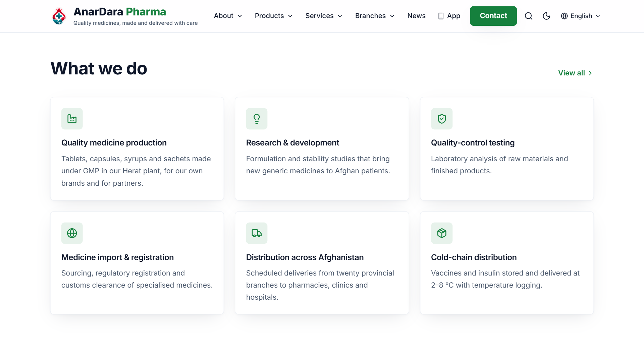Image resolution: width=644 pixels, height=362 pixels.
Task: Open the Medicine import & registration heading
Action: (x=117, y=257)
